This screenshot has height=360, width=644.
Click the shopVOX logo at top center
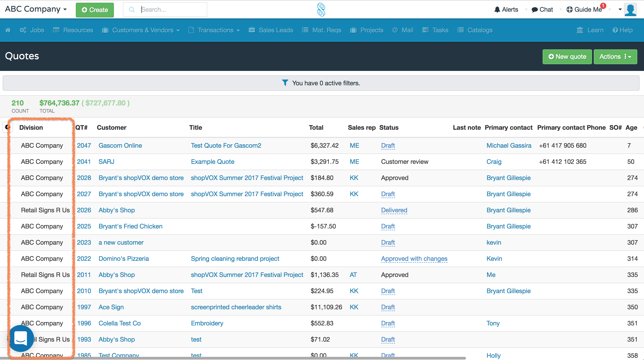tap(321, 9)
